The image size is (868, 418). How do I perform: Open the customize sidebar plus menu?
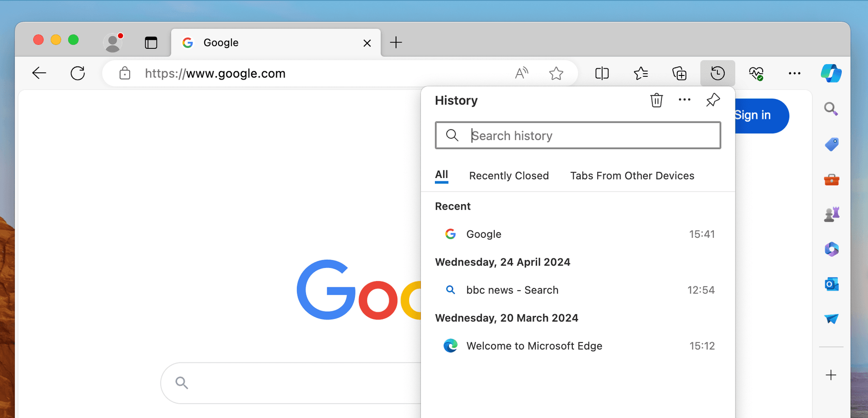[830, 375]
